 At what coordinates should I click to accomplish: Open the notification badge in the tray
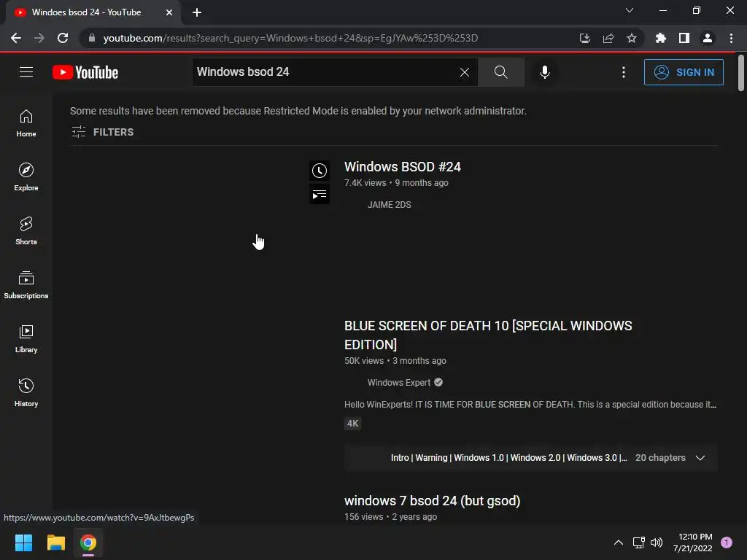point(727,542)
